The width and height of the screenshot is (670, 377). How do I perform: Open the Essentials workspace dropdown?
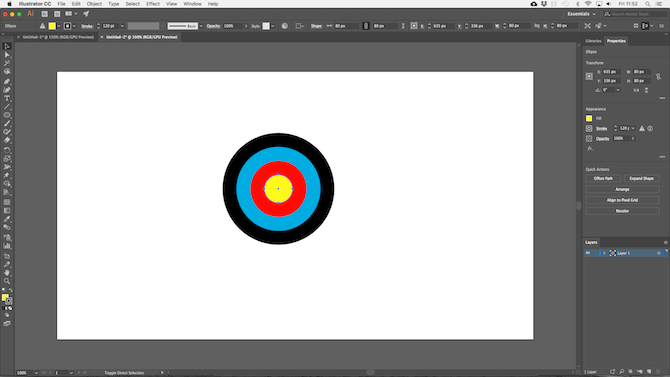[x=581, y=14]
